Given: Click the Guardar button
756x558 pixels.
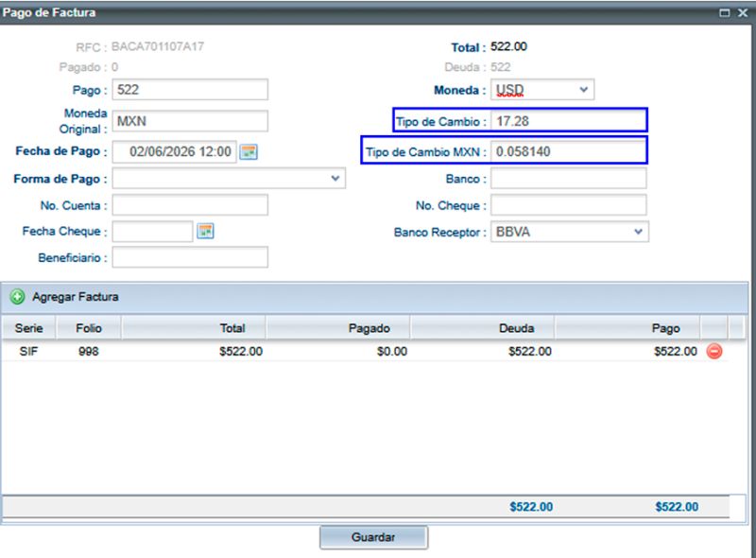Looking at the screenshot, I should [373, 537].
